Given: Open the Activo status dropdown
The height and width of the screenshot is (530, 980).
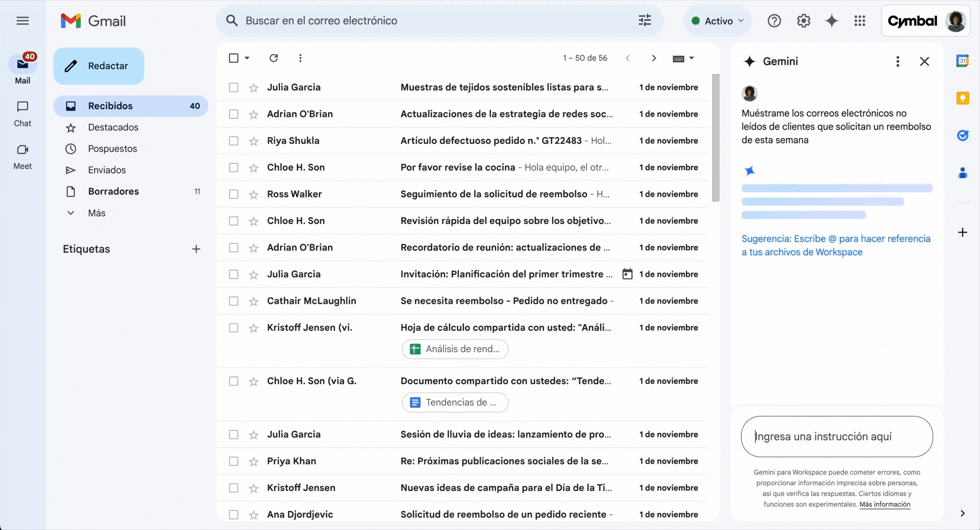Looking at the screenshot, I should [718, 21].
